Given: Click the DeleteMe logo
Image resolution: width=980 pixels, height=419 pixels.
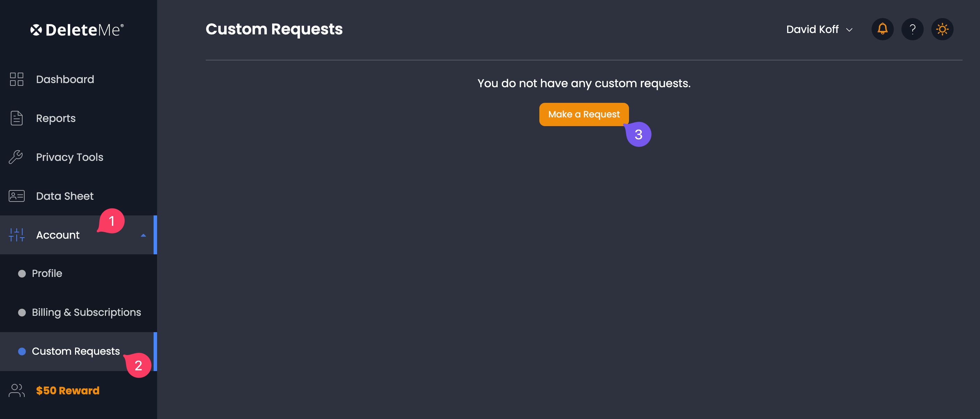Looking at the screenshot, I should coord(76,29).
